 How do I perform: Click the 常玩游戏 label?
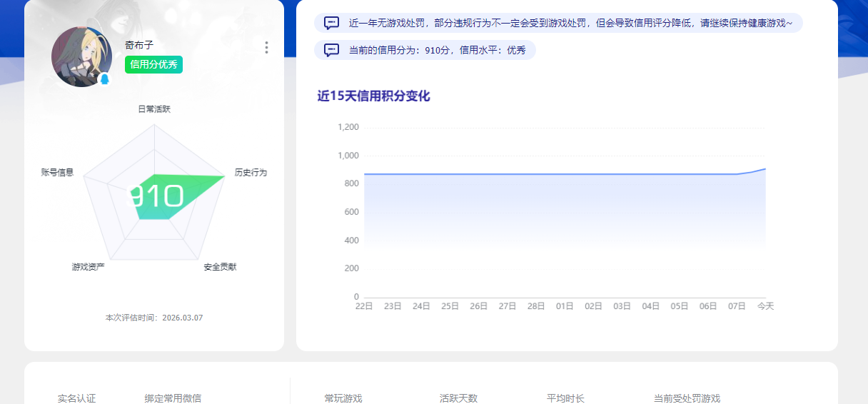click(343, 398)
